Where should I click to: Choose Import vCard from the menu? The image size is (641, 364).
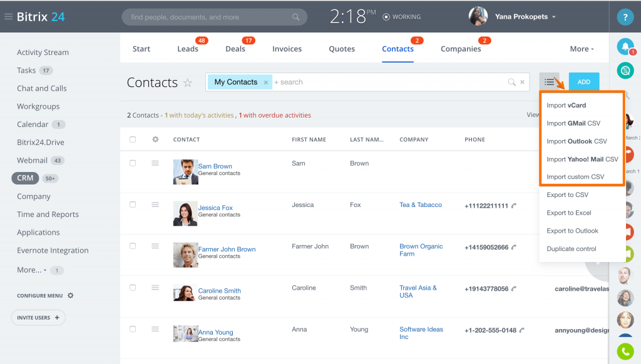click(566, 106)
